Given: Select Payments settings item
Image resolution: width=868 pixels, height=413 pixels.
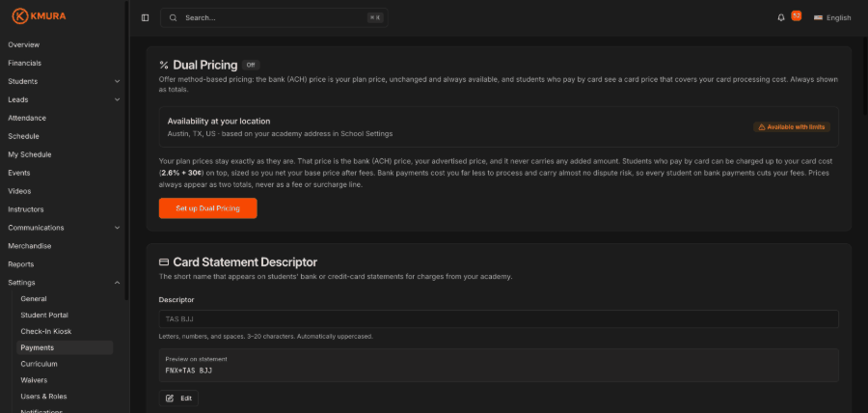Looking at the screenshot, I should [x=65, y=347].
